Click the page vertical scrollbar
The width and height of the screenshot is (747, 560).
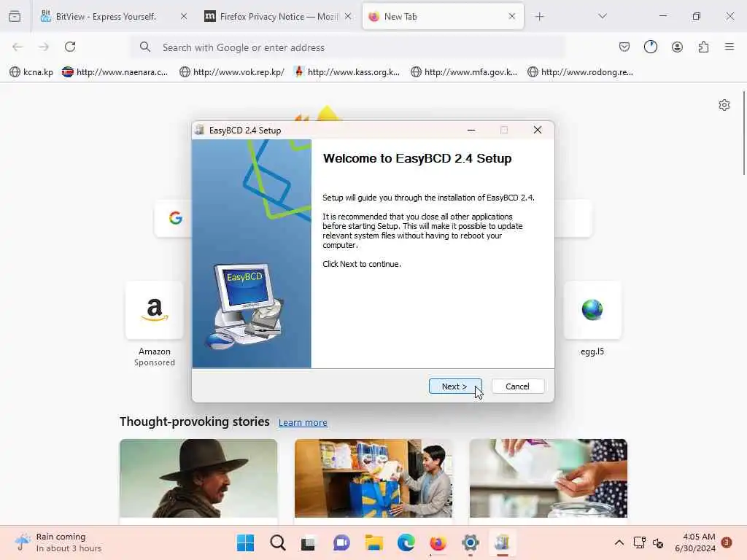(x=743, y=133)
